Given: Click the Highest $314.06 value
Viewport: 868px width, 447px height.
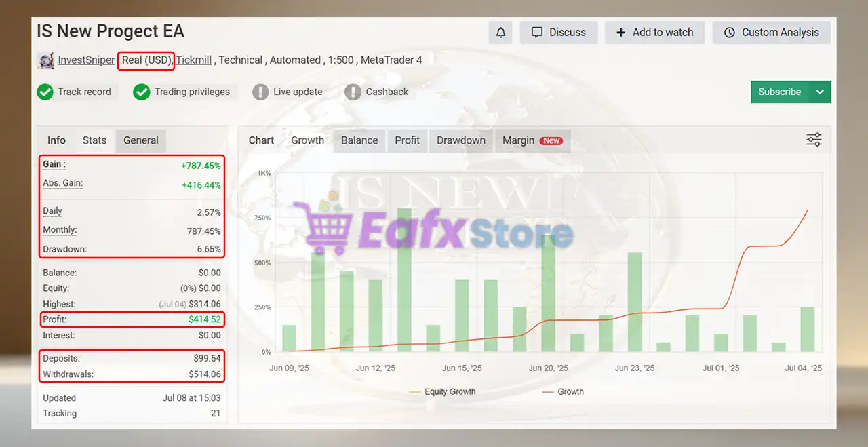Looking at the screenshot, I should pos(205,304).
